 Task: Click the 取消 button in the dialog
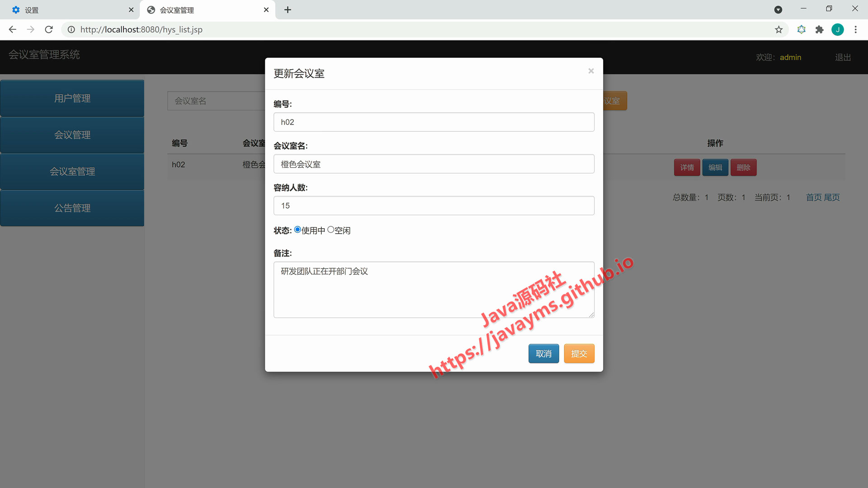coord(543,353)
